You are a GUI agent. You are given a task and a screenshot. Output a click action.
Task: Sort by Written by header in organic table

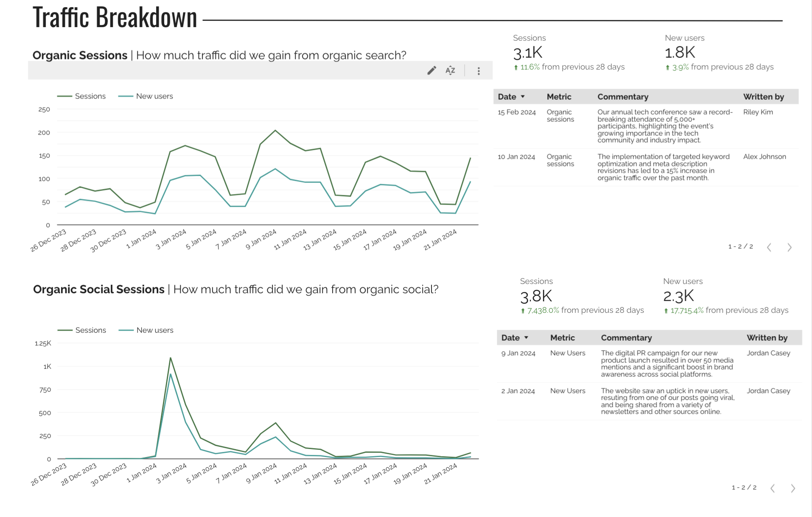tap(763, 97)
